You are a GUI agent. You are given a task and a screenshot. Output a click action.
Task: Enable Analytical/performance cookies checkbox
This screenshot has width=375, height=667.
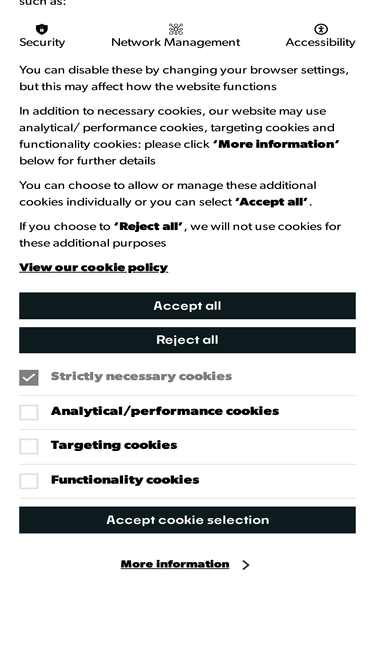click(28, 412)
